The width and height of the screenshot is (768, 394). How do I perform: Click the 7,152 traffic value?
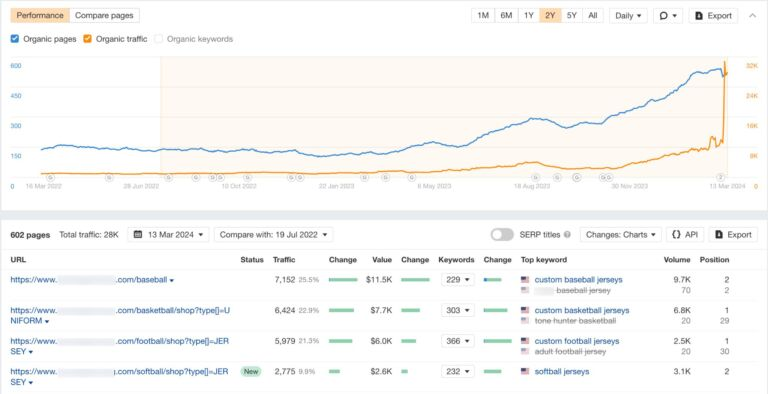click(285, 279)
